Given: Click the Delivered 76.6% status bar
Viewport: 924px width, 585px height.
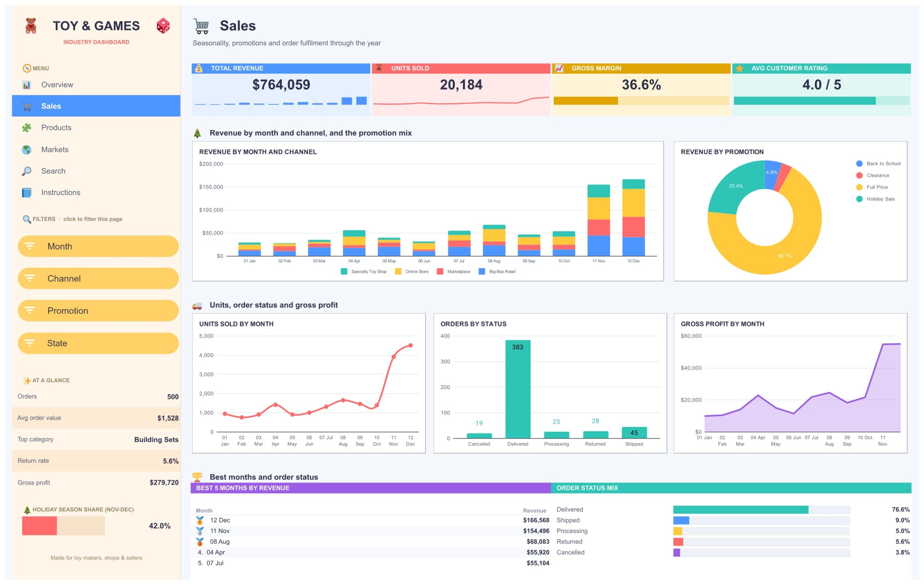Looking at the screenshot, I should 761,510.
